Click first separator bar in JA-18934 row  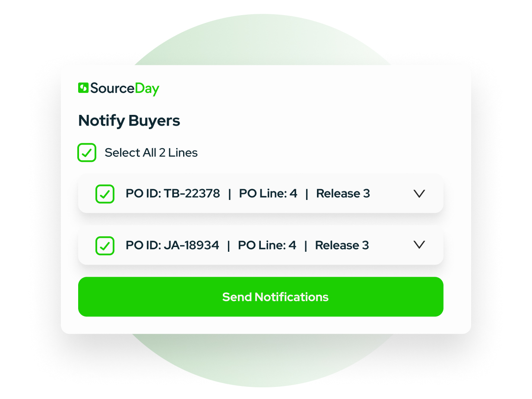click(x=228, y=246)
